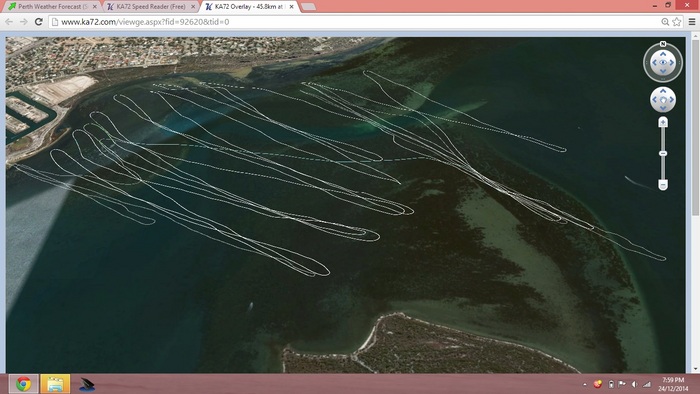
Task: Show hidden system tray icons
Action: click(585, 384)
